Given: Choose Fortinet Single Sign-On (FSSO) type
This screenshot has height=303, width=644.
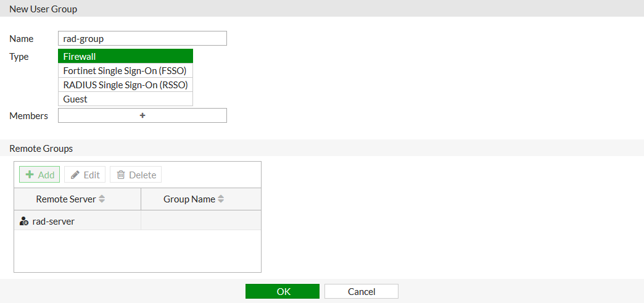Looking at the screenshot, I should point(125,70).
